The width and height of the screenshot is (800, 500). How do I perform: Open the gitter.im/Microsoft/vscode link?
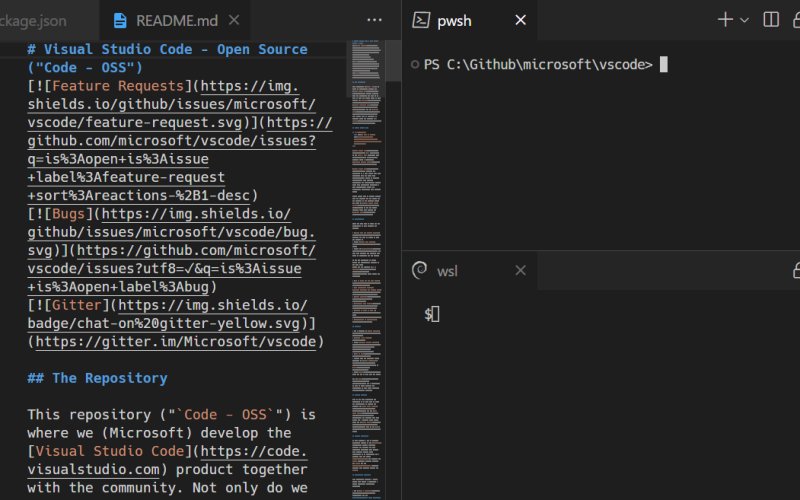pyautogui.click(x=176, y=341)
